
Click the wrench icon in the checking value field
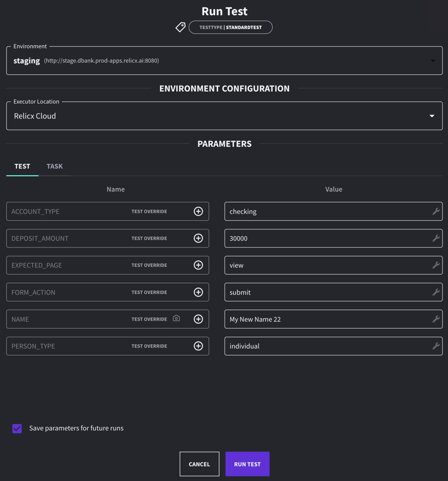[x=436, y=212]
